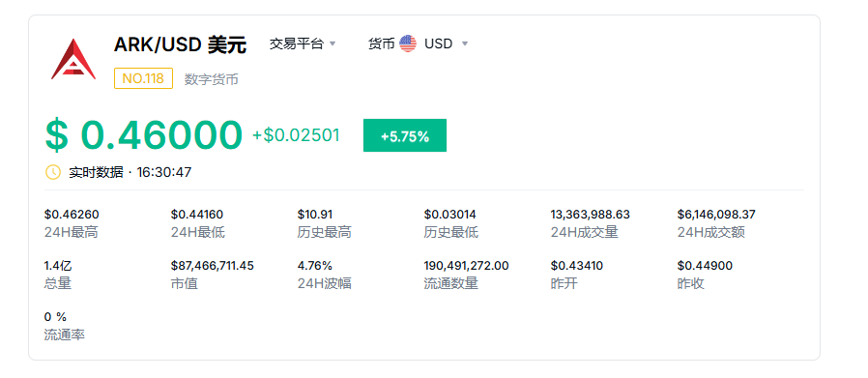868x378 pixels.
Task: Click the ARK/USD 美元 title
Action: (180, 44)
